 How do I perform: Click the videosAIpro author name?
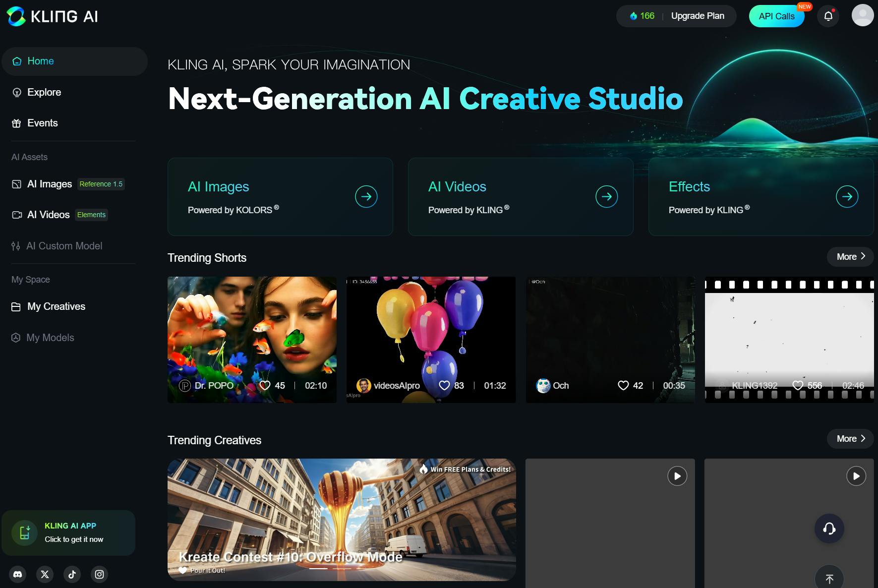(397, 385)
